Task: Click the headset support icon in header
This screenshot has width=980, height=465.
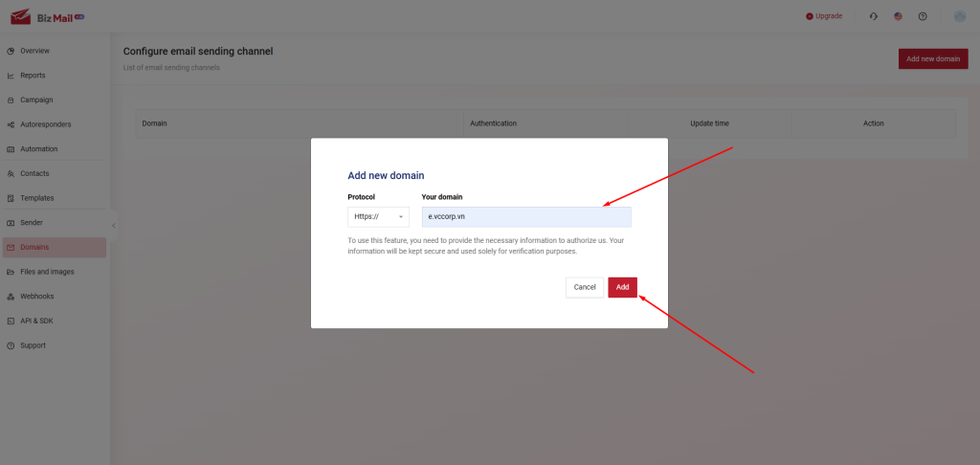Action: [x=873, y=16]
